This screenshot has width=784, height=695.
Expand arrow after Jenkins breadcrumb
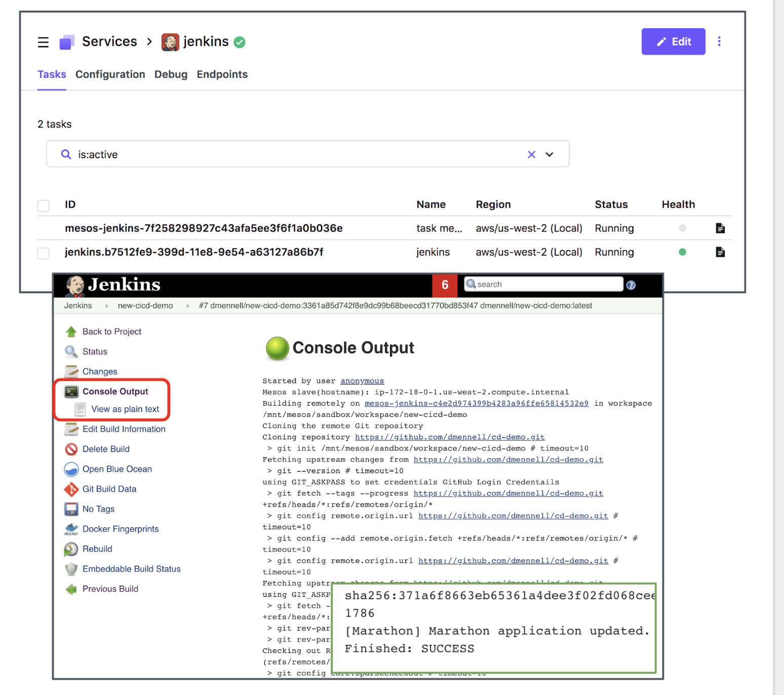pyautogui.click(x=106, y=306)
